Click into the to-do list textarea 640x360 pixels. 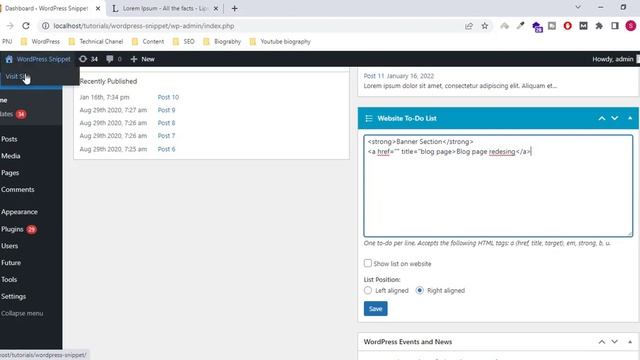(x=498, y=186)
